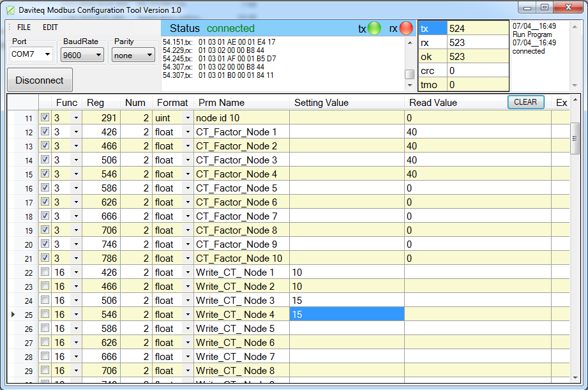The image size is (588, 390).
Task: Click register cell 706 for Write_CT_ Node 8
Action: pyautogui.click(x=101, y=371)
